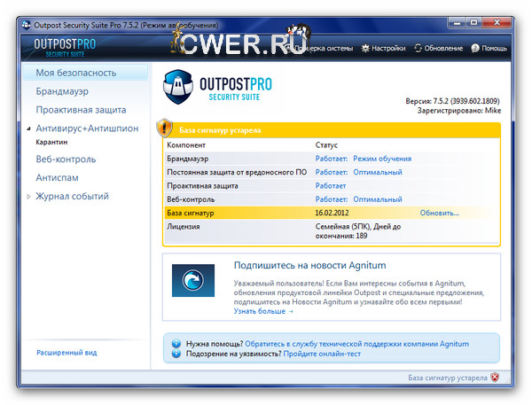
Task: Click the Обновить... link for signature base
Action: click(439, 214)
